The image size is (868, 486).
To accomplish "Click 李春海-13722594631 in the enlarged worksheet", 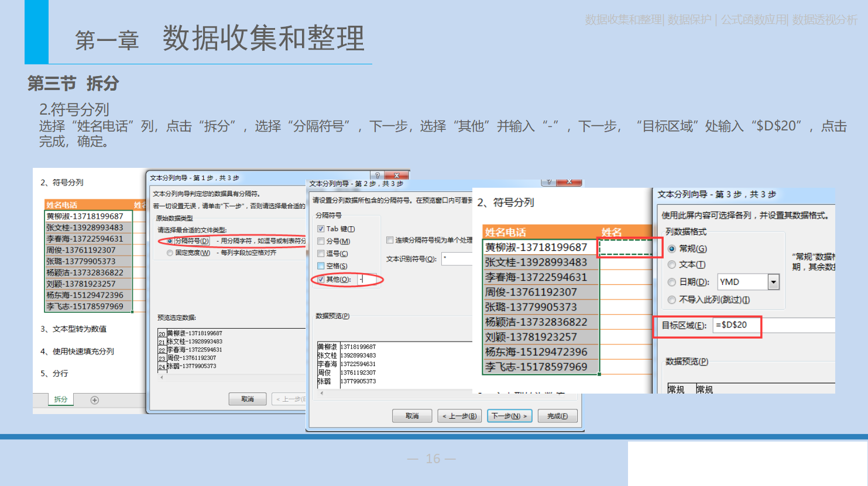I will tap(536, 277).
